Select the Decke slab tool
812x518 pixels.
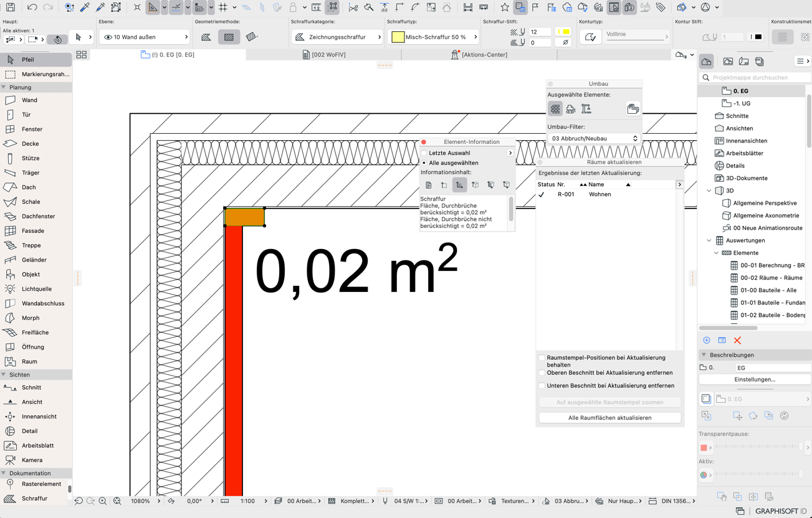(36, 144)
